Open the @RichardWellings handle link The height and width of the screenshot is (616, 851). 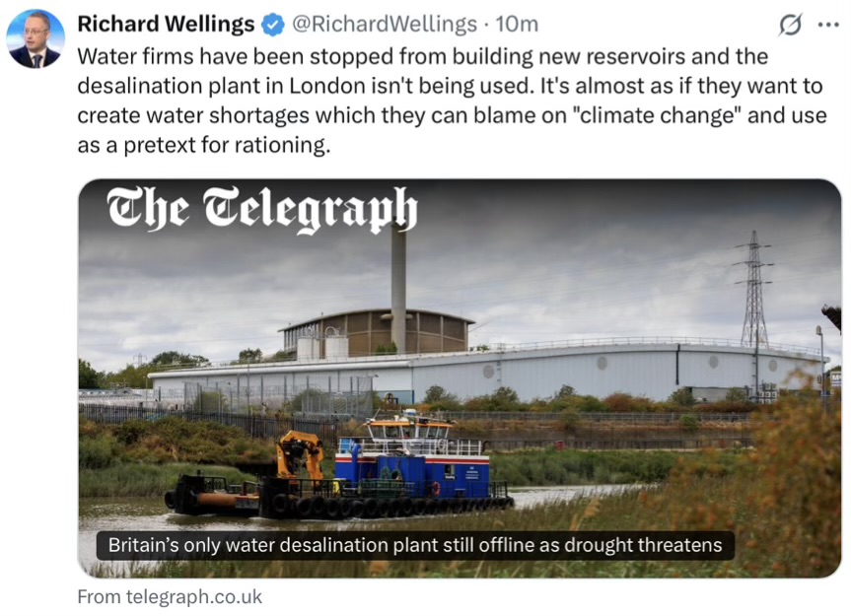click(x=385, y=25)
